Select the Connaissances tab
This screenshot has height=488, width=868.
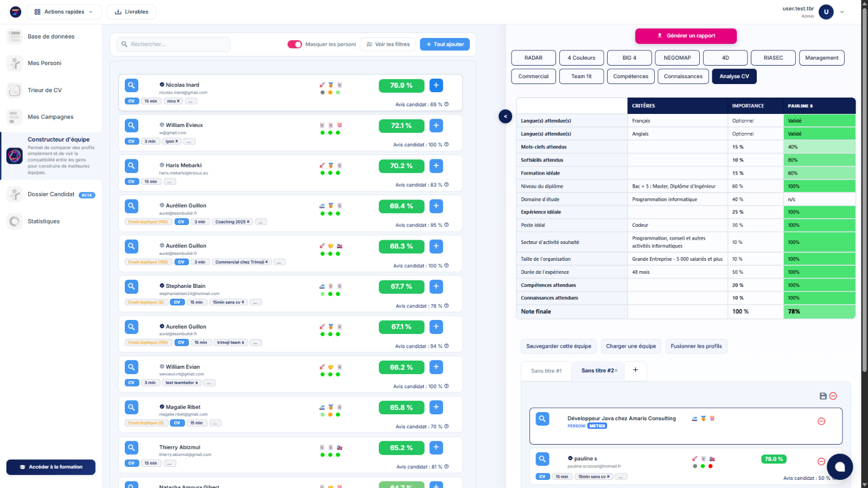684,76
